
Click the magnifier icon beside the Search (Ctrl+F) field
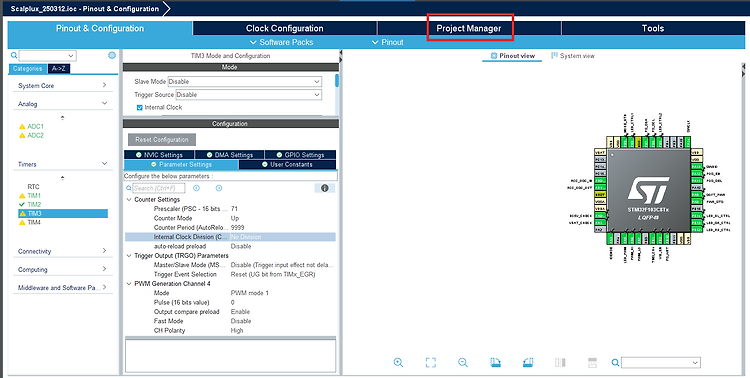coord(128,189)
